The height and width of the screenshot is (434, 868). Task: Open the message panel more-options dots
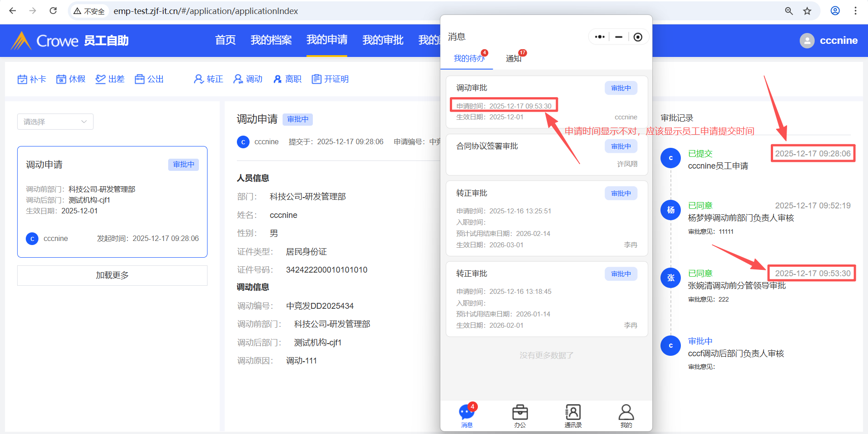600,37
